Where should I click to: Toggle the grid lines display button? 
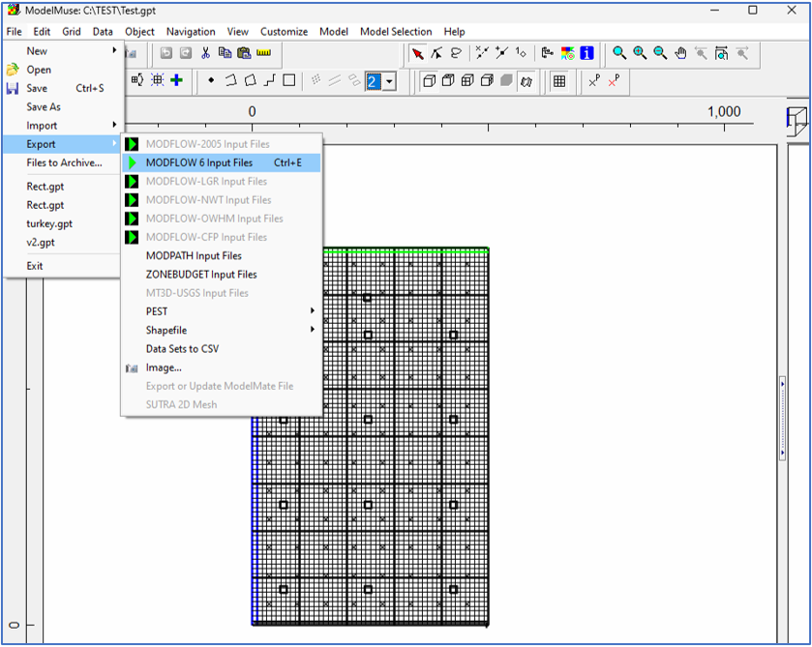[559, 81]
